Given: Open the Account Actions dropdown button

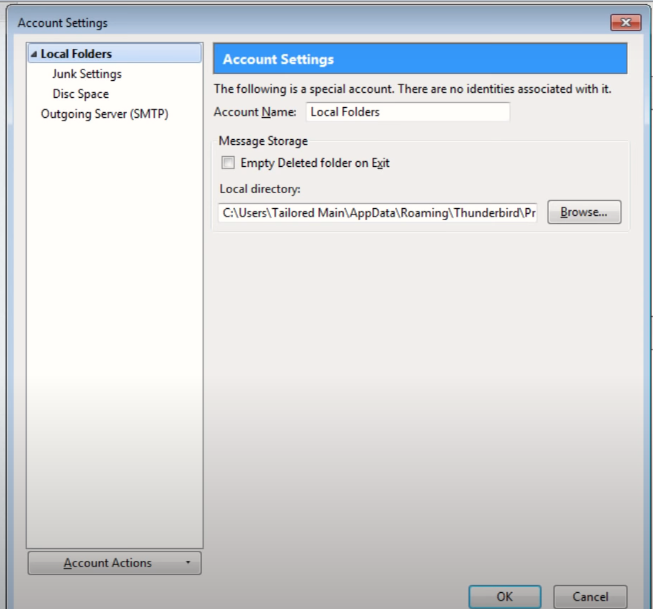Looking at the screenshot, I should click(x=107, y=563).
